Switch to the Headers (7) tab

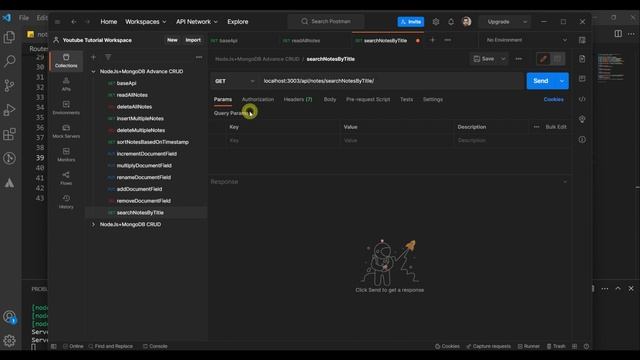point(298,100)
